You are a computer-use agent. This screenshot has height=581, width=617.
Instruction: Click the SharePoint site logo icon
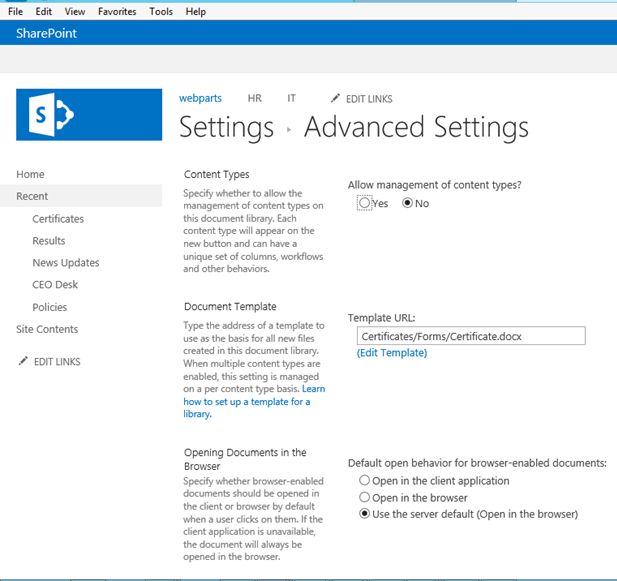tap(89, 115)
